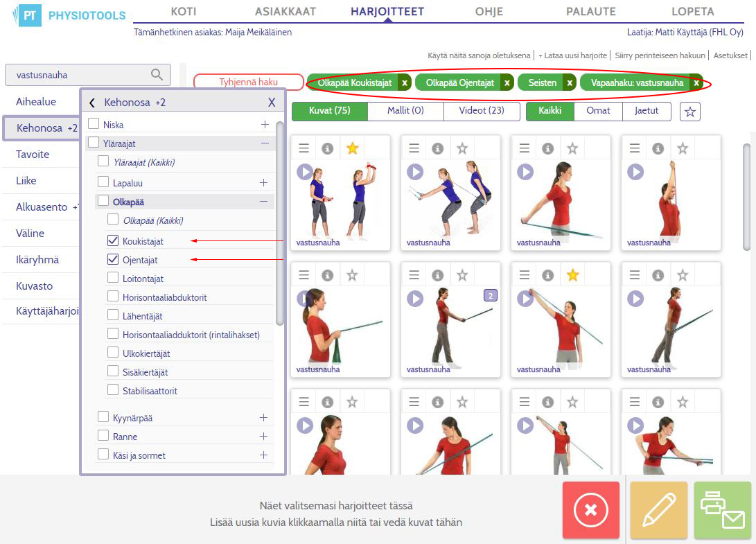Screen dimensions: 756x544
Task: Open the ASIAKKAAT menu
Action: tap(285, 12)
